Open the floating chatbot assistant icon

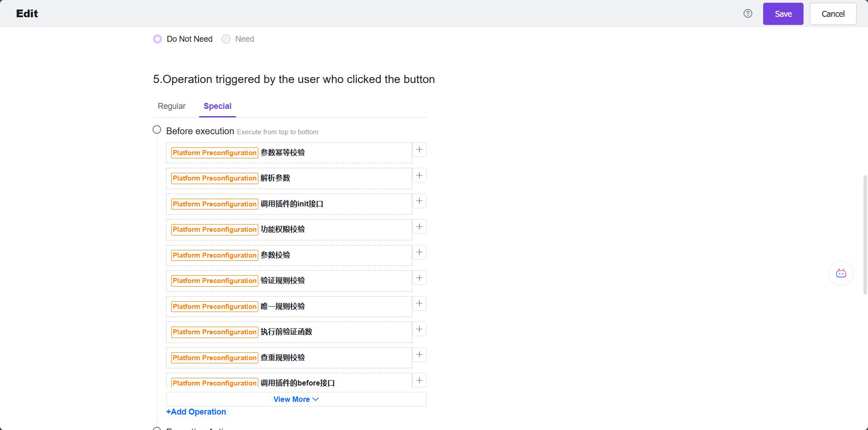[x=840, y=273]
